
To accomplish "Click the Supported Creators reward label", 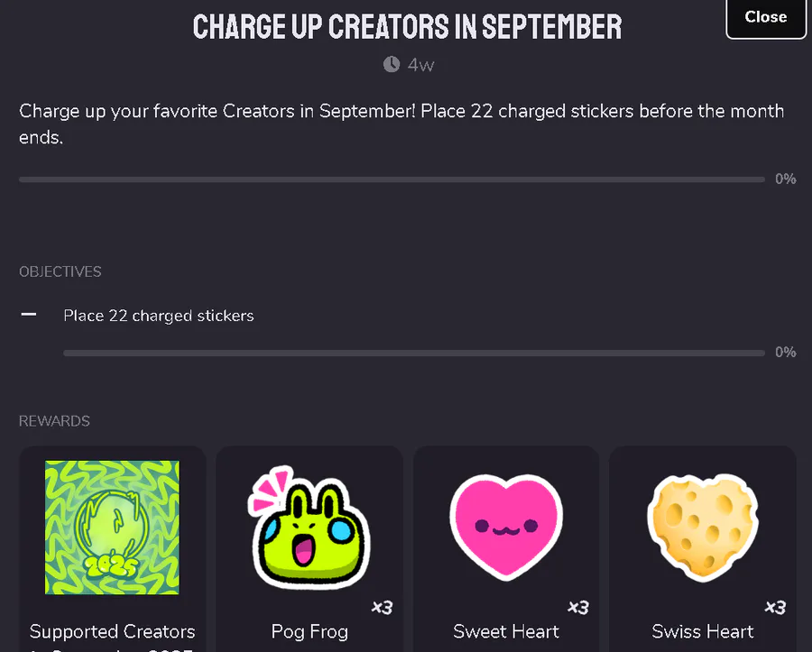I will (112, 632).
